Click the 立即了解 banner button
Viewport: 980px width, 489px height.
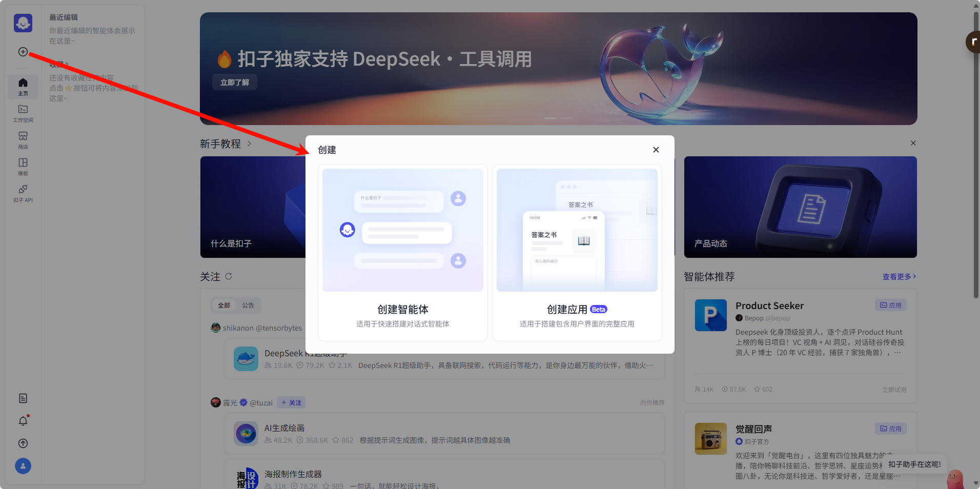coord(235,83)
